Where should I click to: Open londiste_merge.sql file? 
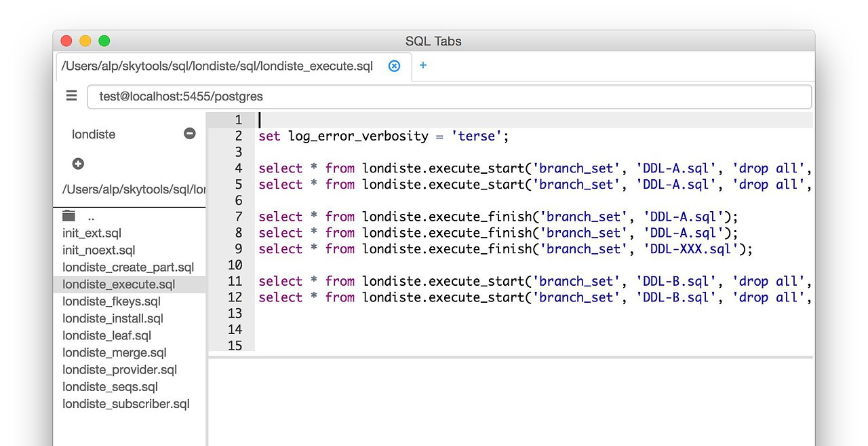click(114, 353)
